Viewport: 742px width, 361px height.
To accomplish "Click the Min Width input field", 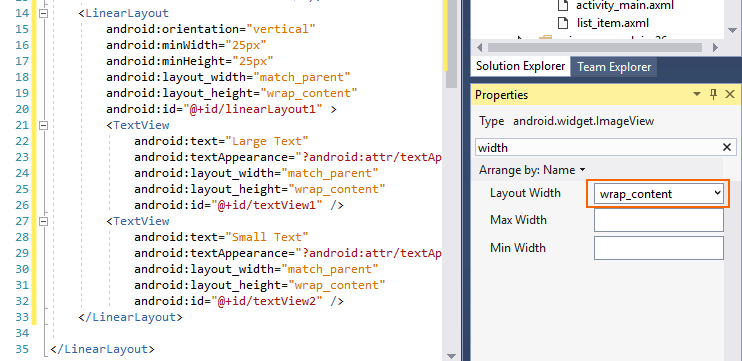I will (x=659, y=248).
